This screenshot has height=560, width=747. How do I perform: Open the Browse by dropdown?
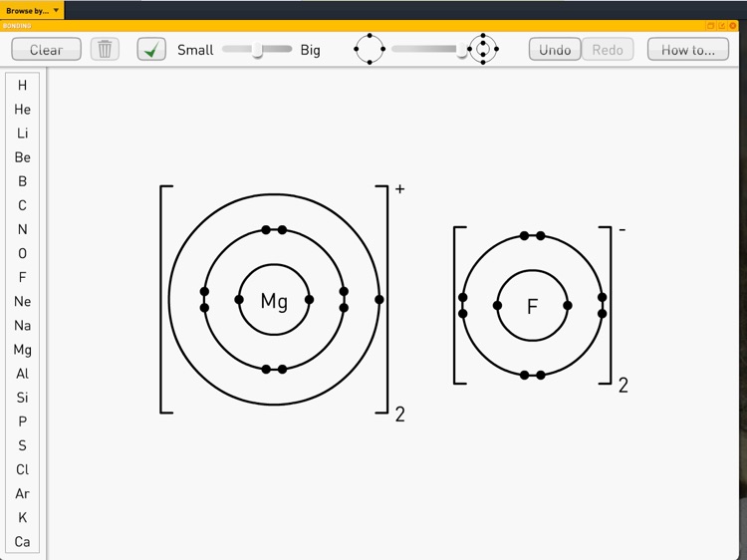pyautogui.click(x=32, y=10)
